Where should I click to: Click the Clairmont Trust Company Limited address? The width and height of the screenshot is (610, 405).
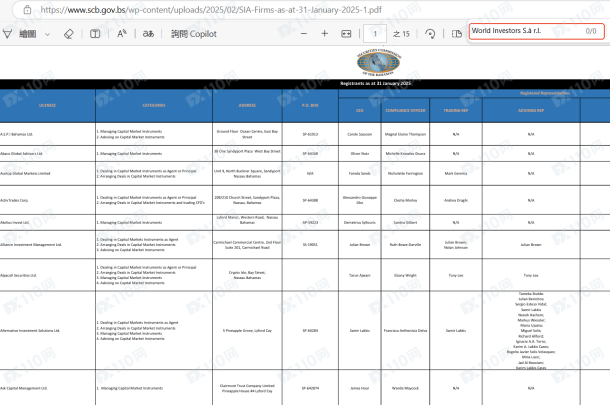(247, 388)
